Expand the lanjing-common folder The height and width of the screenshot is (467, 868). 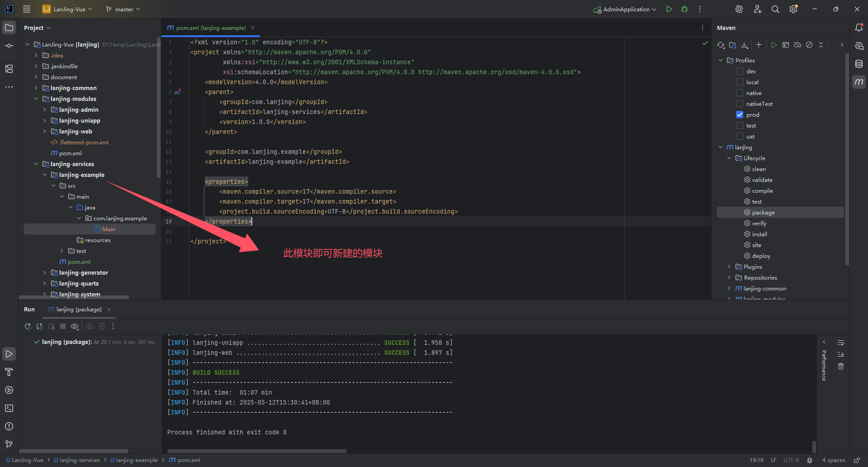(36, 88)
